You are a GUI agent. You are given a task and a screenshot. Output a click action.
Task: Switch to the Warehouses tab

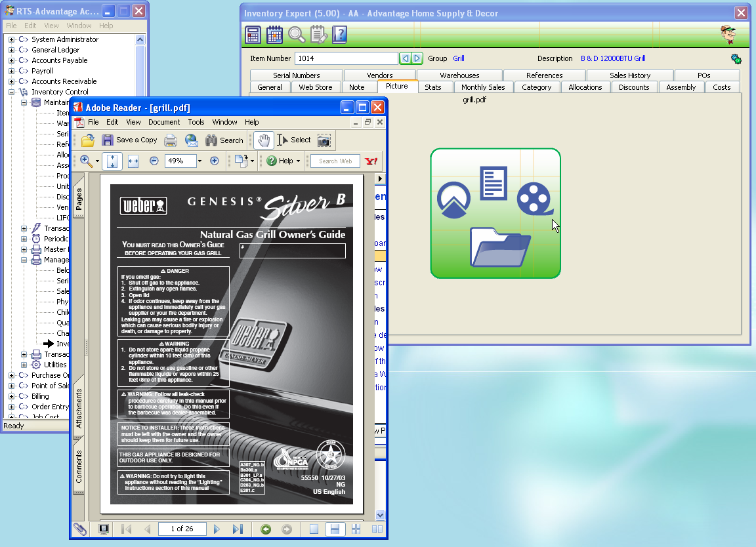459,75
